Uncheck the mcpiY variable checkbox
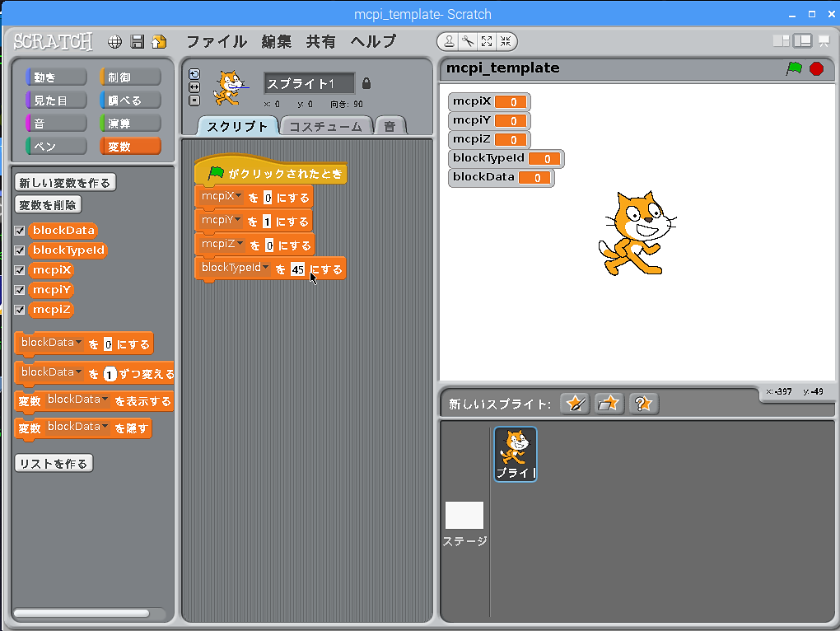840x631 pixels. click(20, 290)
